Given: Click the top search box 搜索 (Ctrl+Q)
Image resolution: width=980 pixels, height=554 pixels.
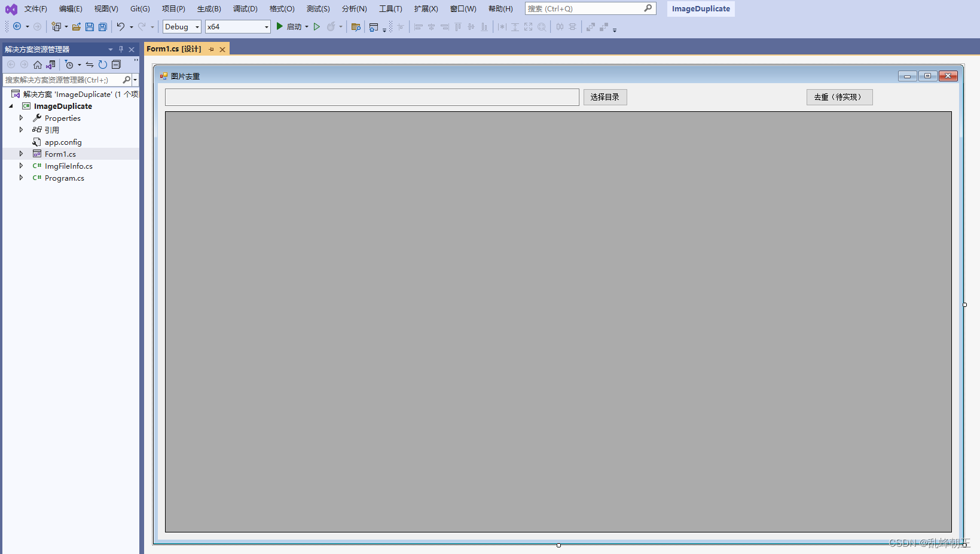Looking at the screenshot, I should (590, 8).
